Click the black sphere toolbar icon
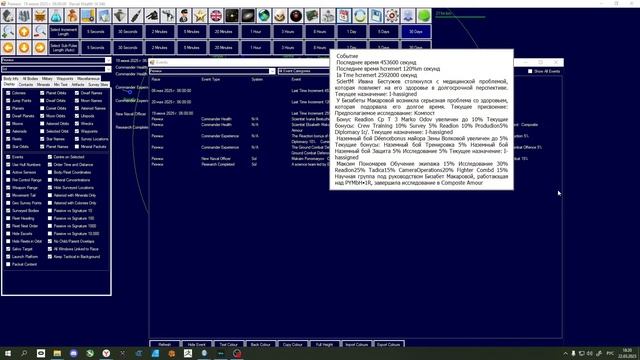This screenshot has width=640, height=360. tap(296, 16)
